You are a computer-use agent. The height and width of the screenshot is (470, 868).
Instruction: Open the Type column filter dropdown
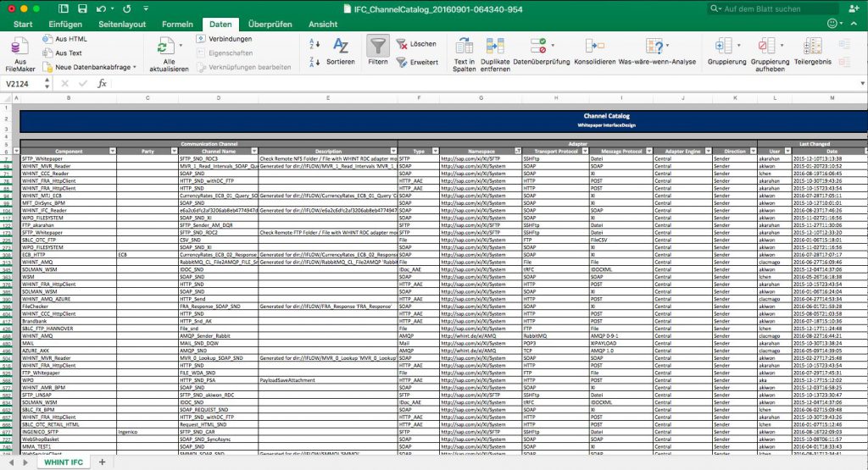[435, 151]
